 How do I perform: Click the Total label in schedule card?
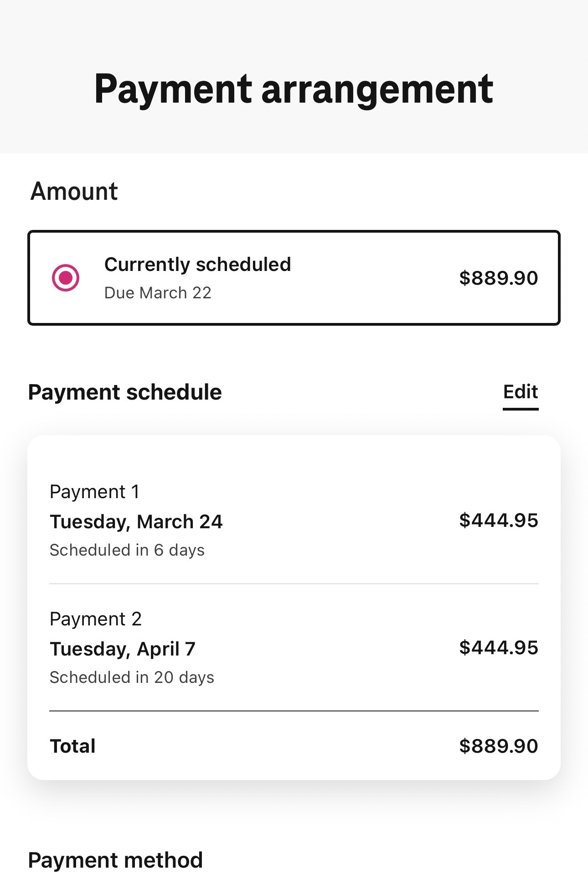[x=72, y=746]
